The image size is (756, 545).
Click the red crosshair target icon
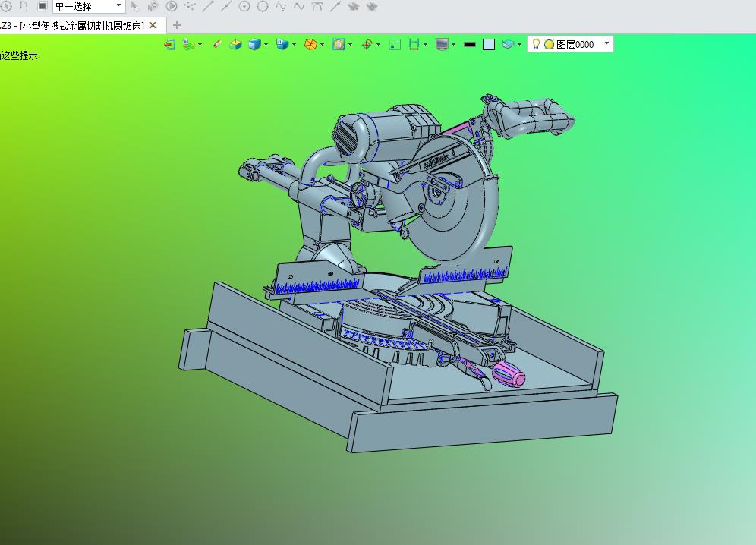[367, 44]
